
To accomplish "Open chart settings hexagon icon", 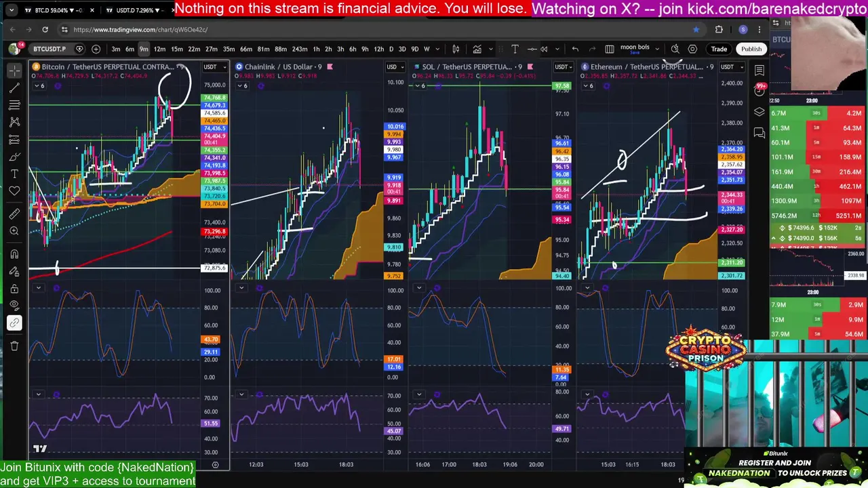I will (x=692, y=49).
